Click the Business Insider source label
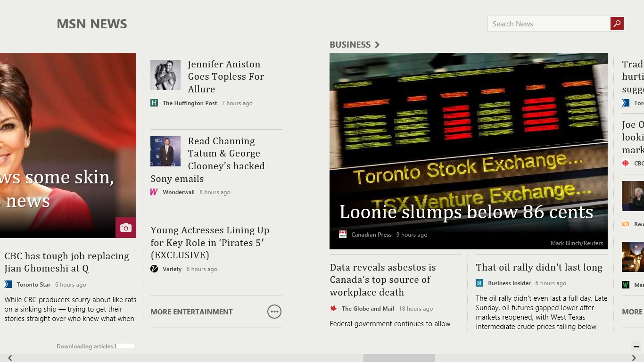The width and height of the screenshot is (644, 362). tap(509, 283)
